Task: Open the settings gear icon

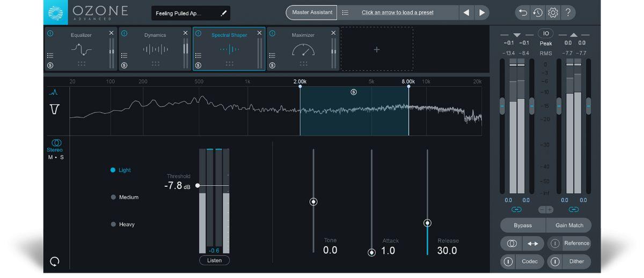Action: click(553, 12)
